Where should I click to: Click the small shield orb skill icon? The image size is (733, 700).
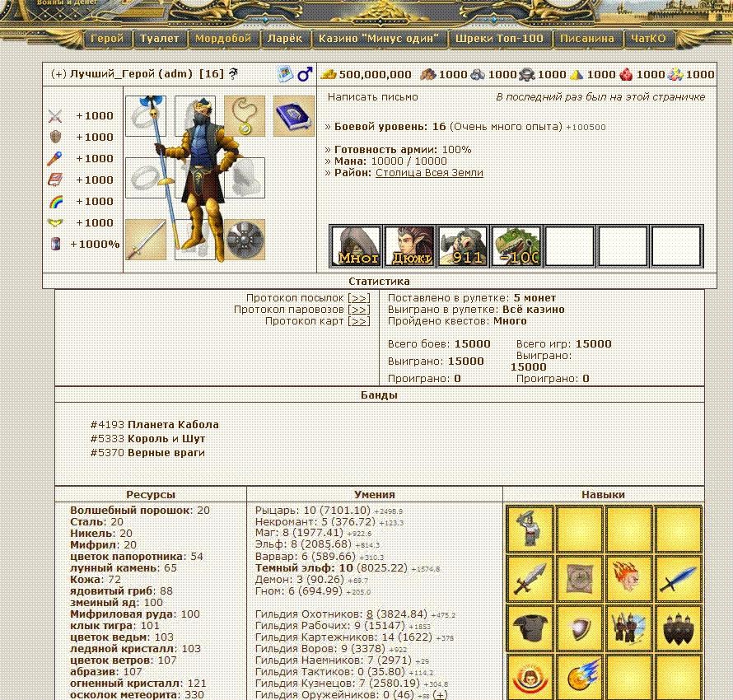tap(580, 628)
